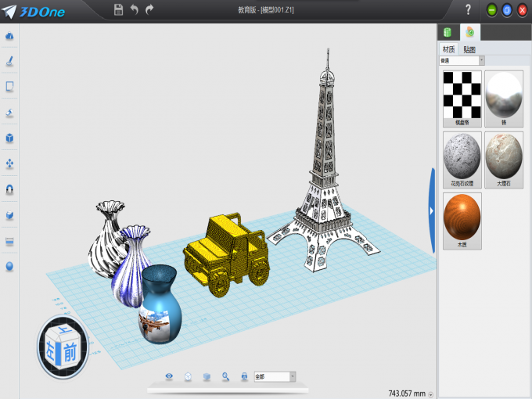Switch to the 贴图 tab
This screenshot has height=399, width=532.
coord(469,49)
